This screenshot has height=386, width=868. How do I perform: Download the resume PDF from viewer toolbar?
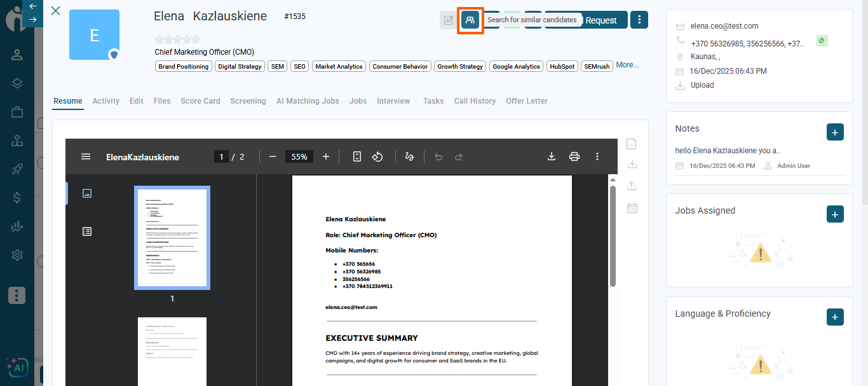pos(552,156)
